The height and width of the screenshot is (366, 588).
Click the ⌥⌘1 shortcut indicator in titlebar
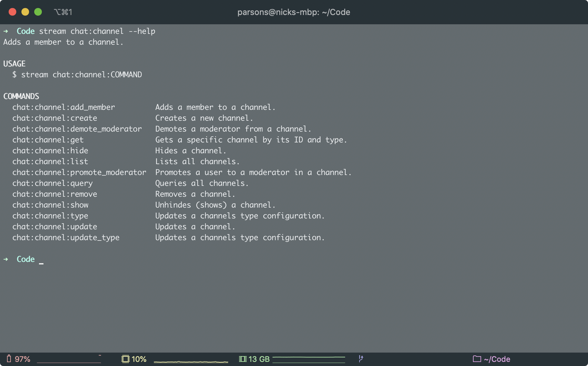pyautogui.click(x=63, y=12)
